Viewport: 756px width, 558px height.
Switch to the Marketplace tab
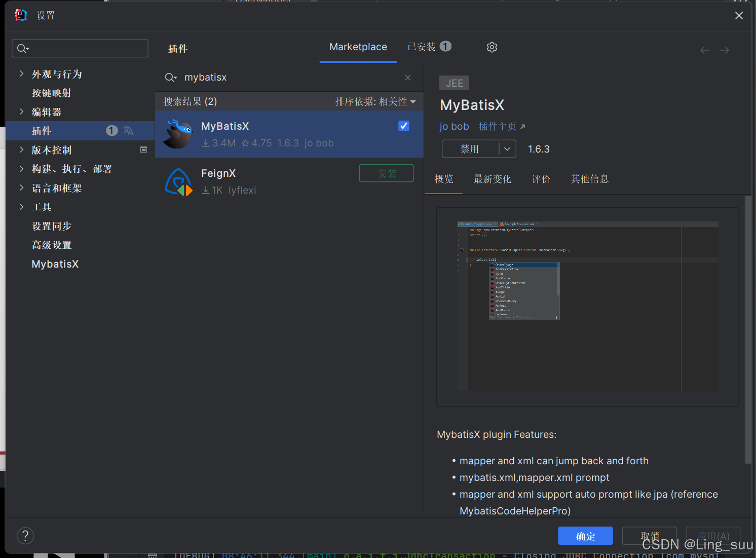coord(358,47)
